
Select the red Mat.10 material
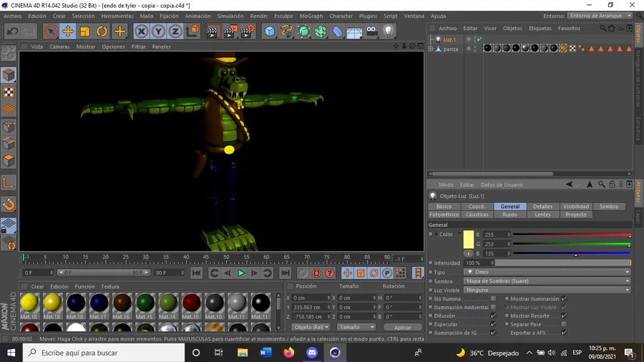pyautogui.click(x=191, y=305)
